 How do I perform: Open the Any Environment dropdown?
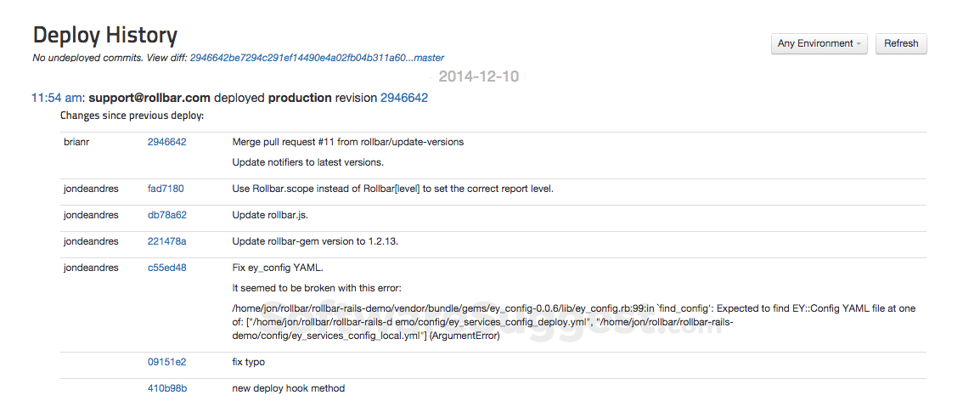point(819,43)
